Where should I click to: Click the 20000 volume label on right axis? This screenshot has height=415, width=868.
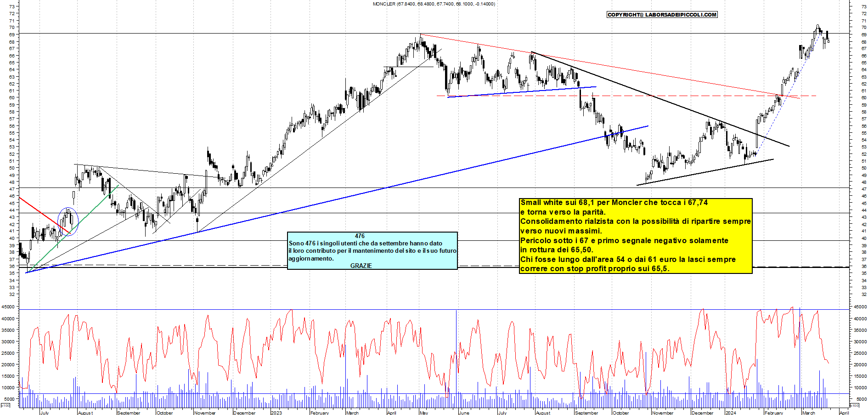(x=860, y=364)
